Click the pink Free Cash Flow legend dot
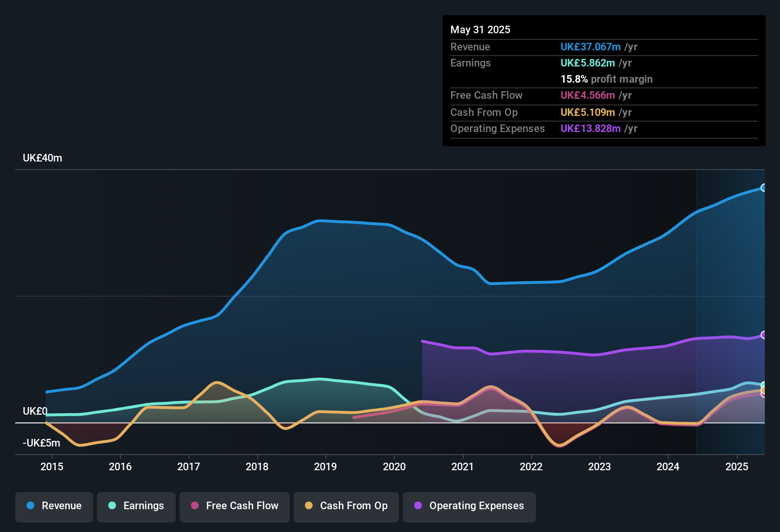Image resolution: width=780 pixels, height=532 pixels. [x=195, y=506]
